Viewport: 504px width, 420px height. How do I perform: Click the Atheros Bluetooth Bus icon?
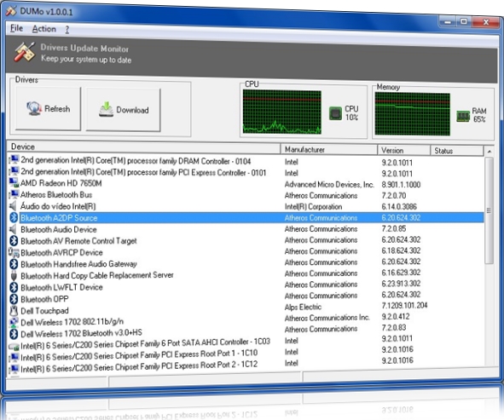14,194
